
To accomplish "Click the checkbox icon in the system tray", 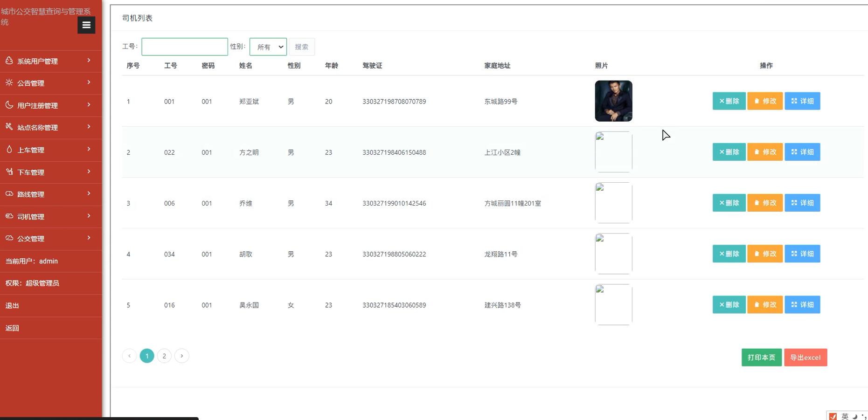I will [833, 416].
